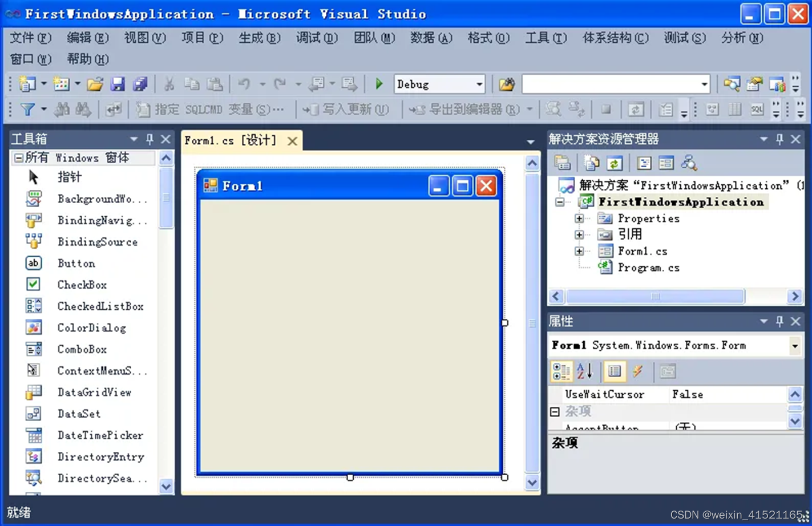This screenshot has height=526, width=812.
Task: Click the Refresh icon in Solution Explorer toolbar
Action: [614, 163]
